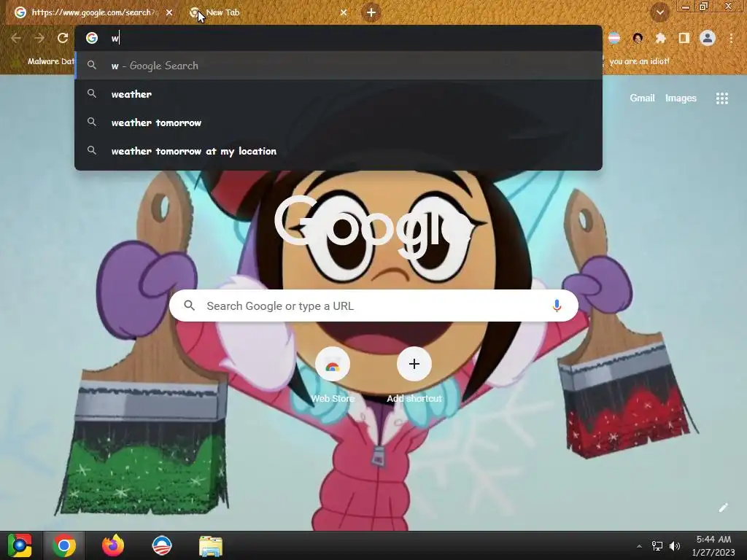Customize this page with the pencil icon
The height and width of the screenshot is (560, 747).
pos(723,507)
